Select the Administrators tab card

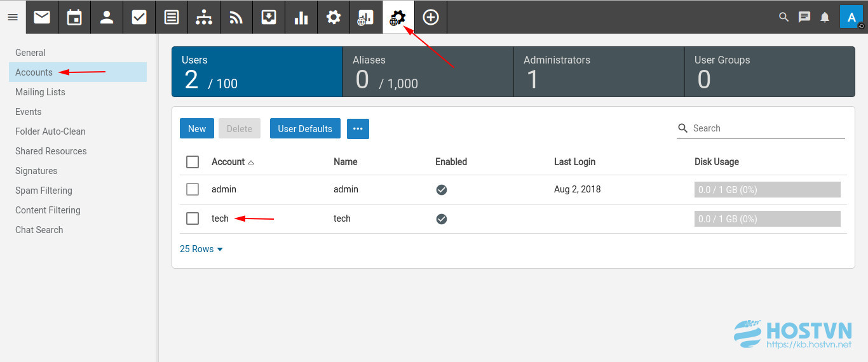[599, 71]
